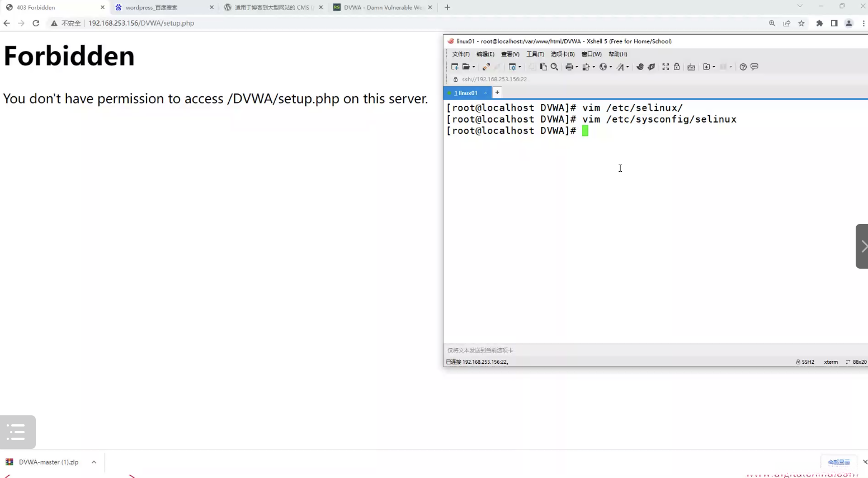Switch to the 403 Forbidden browser tab
This screenshot has height=478, width=868.
54,7
